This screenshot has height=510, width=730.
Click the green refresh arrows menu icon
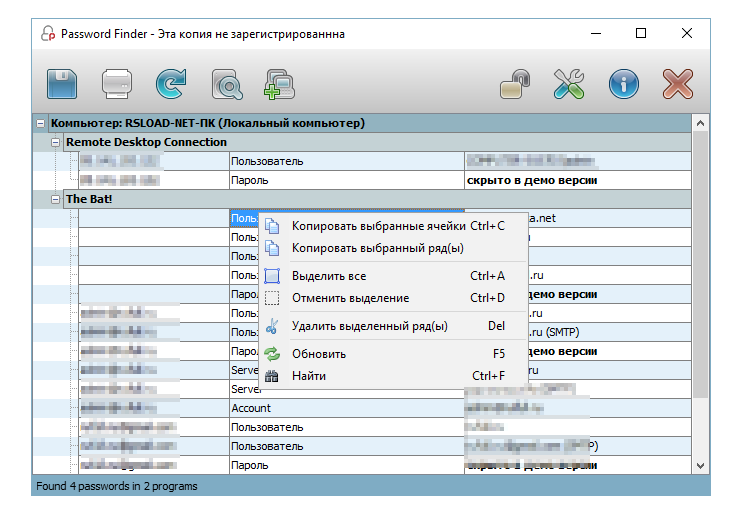tap(272, 354)
